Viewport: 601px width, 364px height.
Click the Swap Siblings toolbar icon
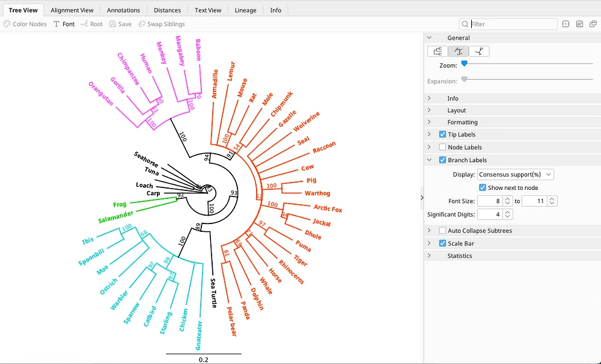(x=142, y=24)
